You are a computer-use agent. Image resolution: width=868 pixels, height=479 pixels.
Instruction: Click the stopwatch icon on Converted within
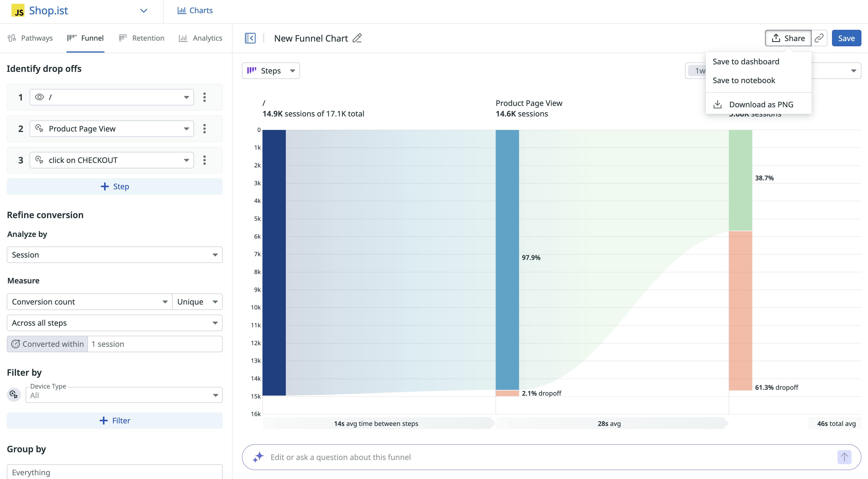point(16,344)
